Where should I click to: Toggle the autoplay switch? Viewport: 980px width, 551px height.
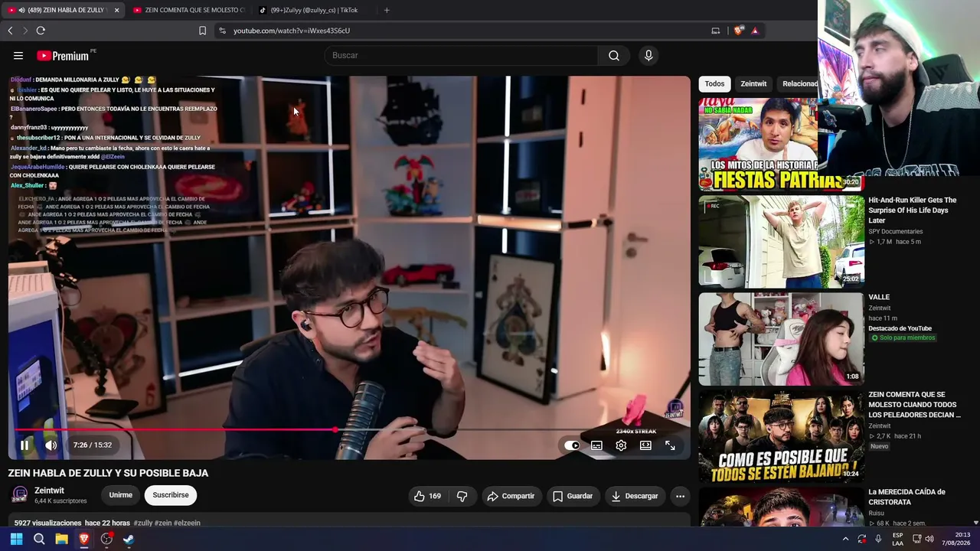572,445
